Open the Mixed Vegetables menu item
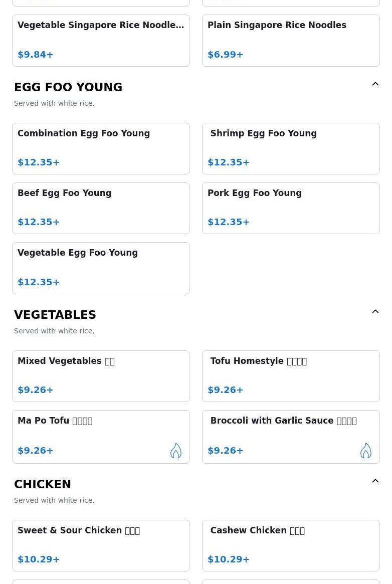Image resolution: width=392 pixels, height=584 pixels. point(101,376)
